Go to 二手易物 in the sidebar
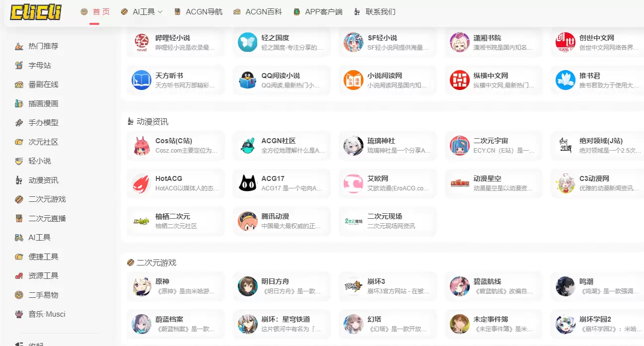The image size is (644, 346). 43,295
